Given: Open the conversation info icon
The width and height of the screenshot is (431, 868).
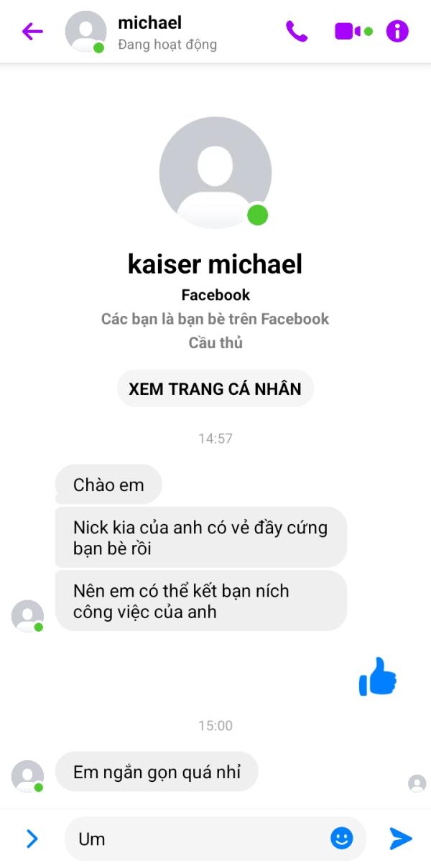Looking at the screenshot, I should pos(397,32).
